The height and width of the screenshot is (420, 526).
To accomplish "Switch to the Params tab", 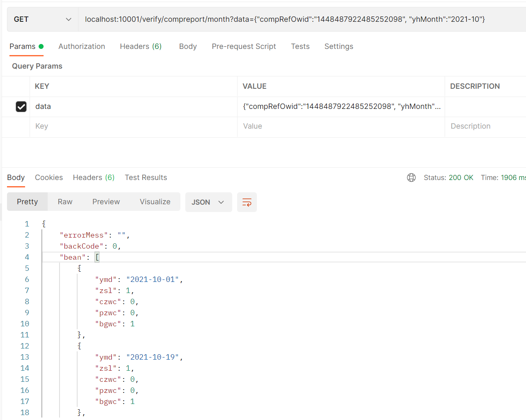I will tap(26, 46).
